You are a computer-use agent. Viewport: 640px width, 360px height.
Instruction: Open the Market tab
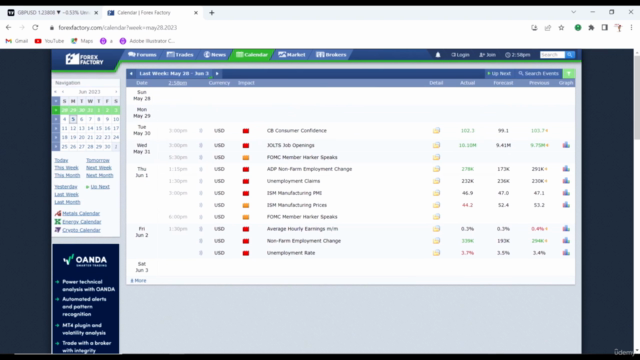pyautogui.click(x=292, y=55)
